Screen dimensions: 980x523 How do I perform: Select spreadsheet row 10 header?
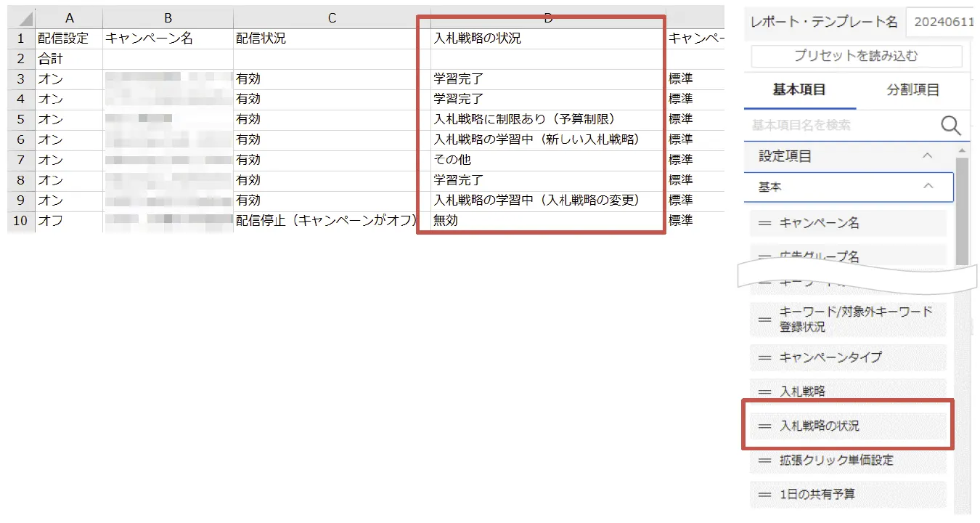pyautogui.click(x=22, y=222)
